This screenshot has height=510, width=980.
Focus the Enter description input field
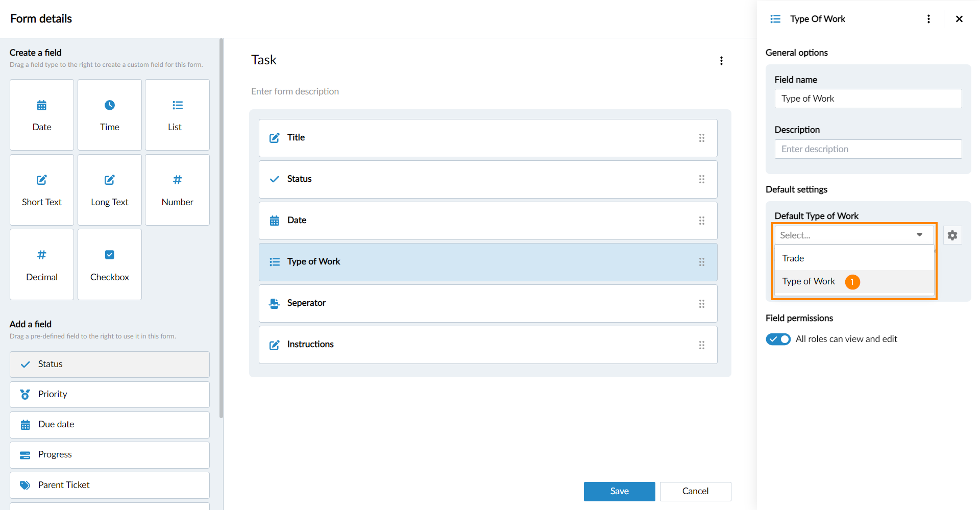click(868, 149)
